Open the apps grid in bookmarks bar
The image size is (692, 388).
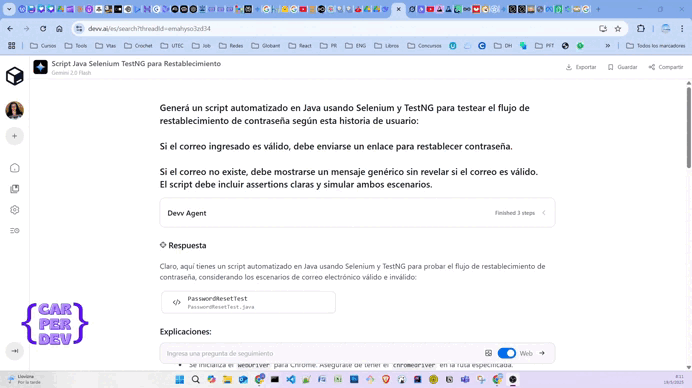point(11,45)
